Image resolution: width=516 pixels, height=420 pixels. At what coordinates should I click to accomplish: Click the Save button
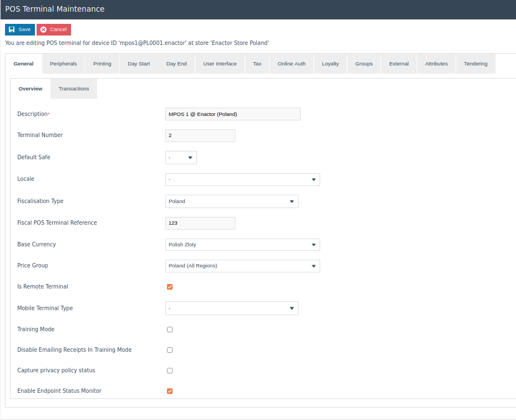[x=20, y=29]
